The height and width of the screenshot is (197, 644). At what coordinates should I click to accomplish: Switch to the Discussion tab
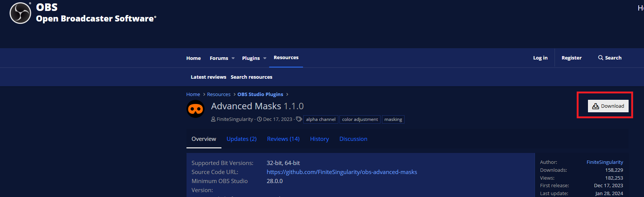353,139
